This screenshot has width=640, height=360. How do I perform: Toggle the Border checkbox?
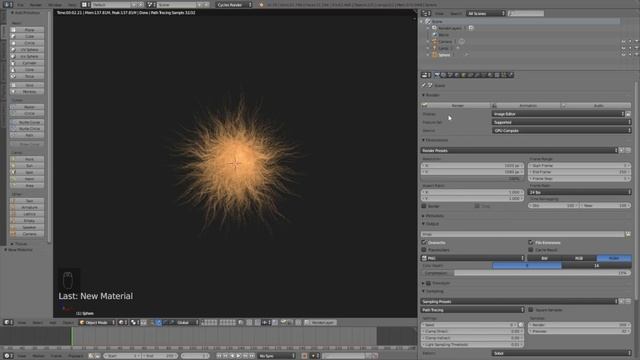424,206
